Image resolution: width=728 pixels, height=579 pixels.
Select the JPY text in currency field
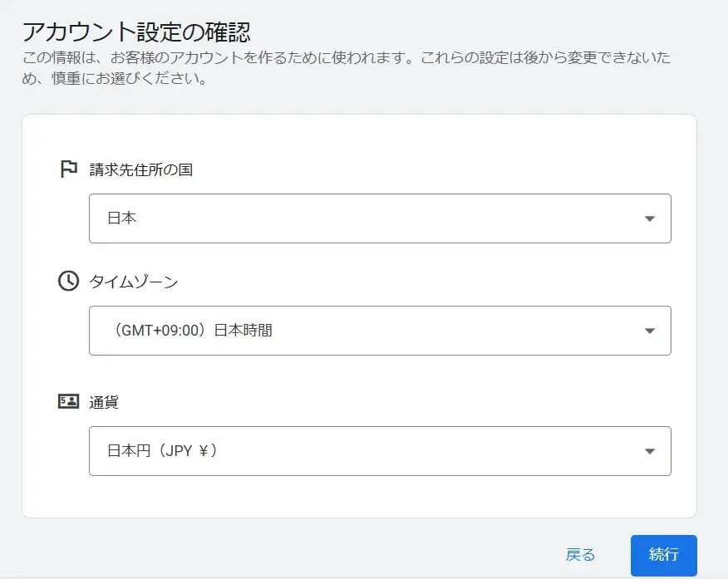(x=179, y=451)
